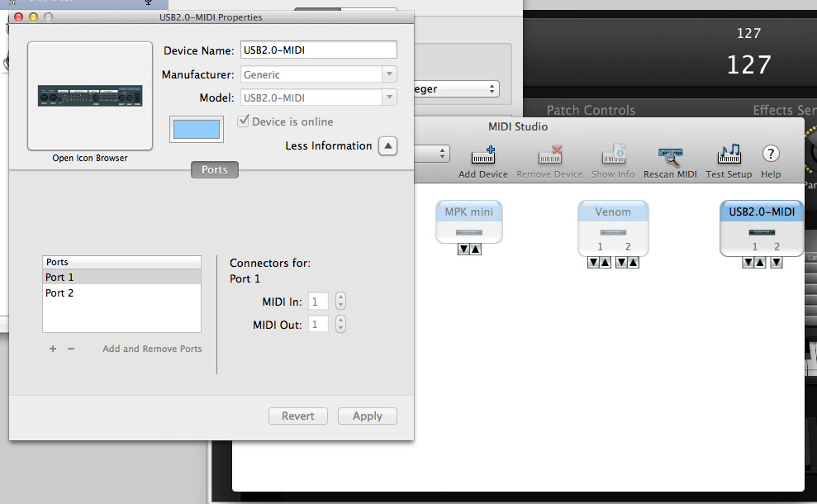Viewport: 817px width, 504px height.
Task: Click the MPK mini output port arrow
Action: pos(463,250)
